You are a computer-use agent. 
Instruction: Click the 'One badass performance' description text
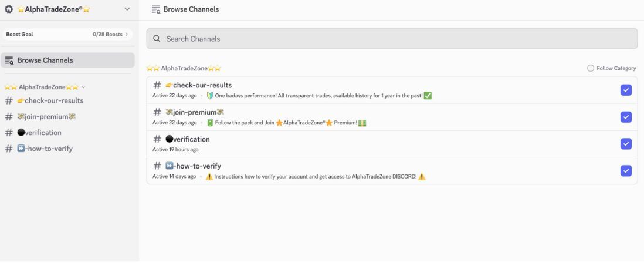[x=318, y=96]
